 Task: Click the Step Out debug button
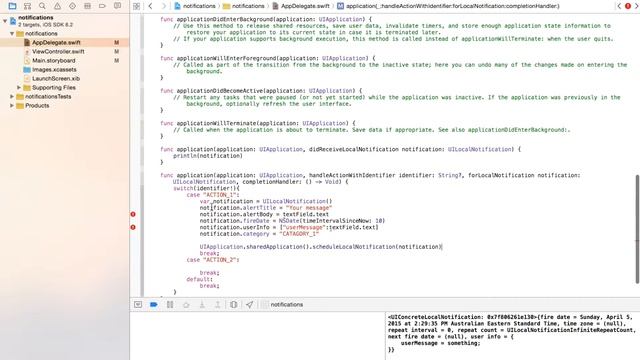click(218, 304)
